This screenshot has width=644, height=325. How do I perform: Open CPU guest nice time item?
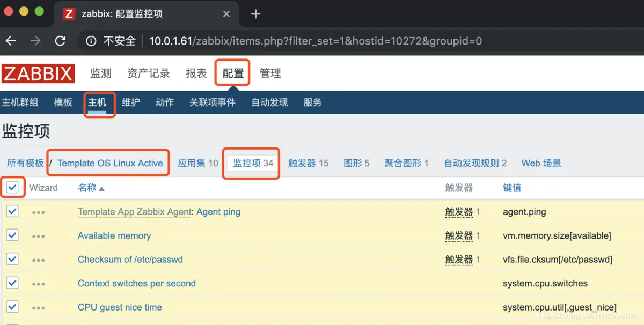click(x=120, y=307)
